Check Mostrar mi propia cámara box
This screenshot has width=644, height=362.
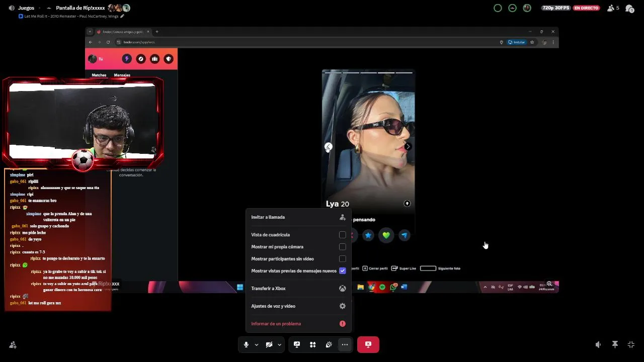tap(343, 247)
